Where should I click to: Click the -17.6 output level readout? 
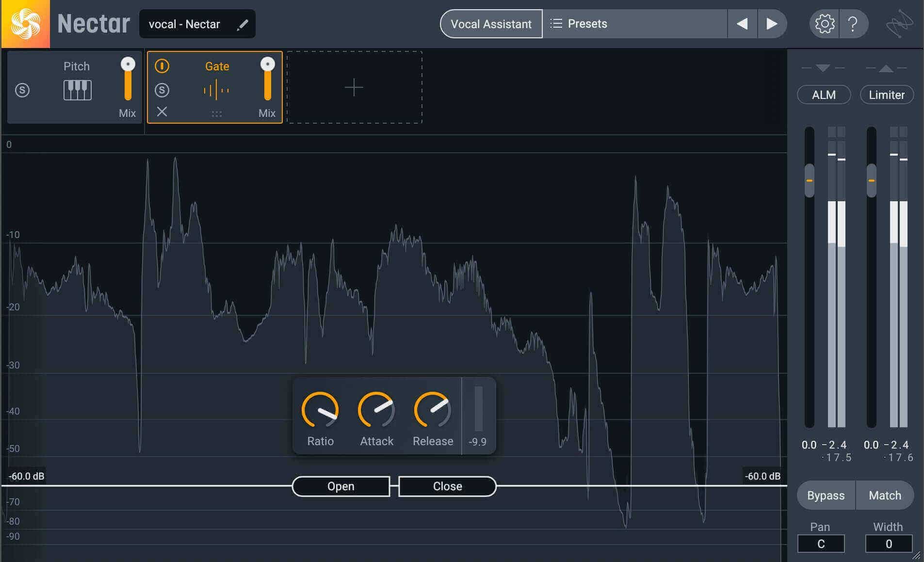(x=898, y=458)
